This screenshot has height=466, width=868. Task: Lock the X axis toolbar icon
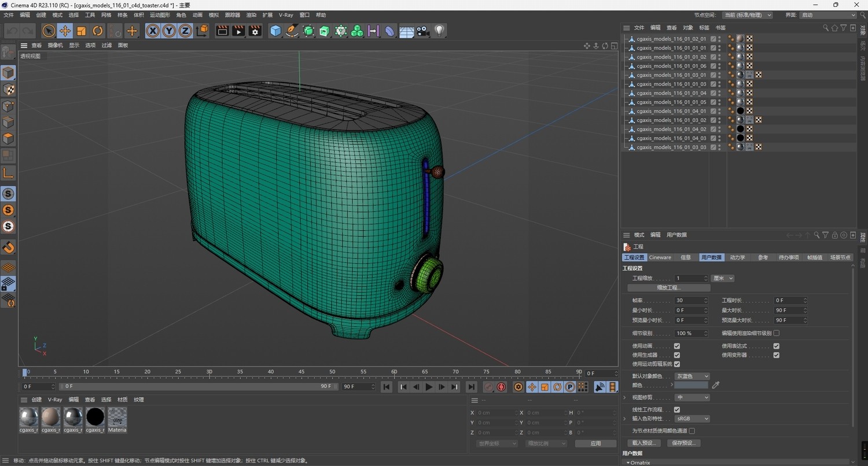tap(152, 31)
